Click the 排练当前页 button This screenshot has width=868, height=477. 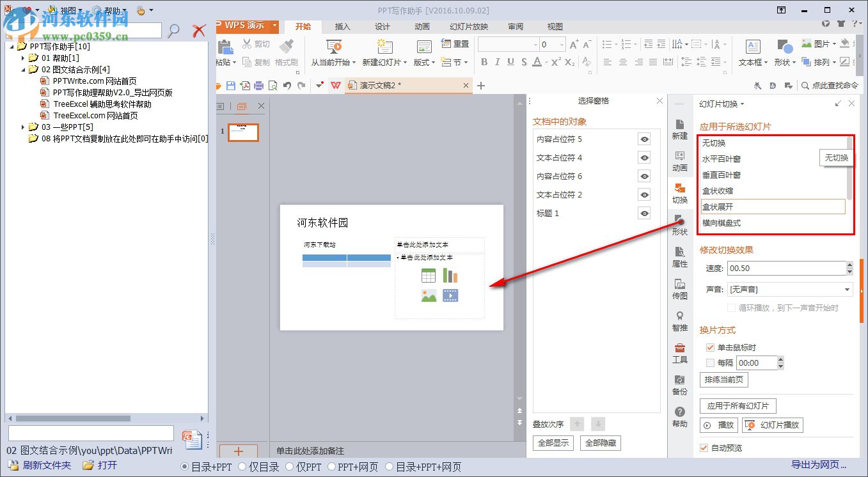pyautogui.click(x=724, y=380)
